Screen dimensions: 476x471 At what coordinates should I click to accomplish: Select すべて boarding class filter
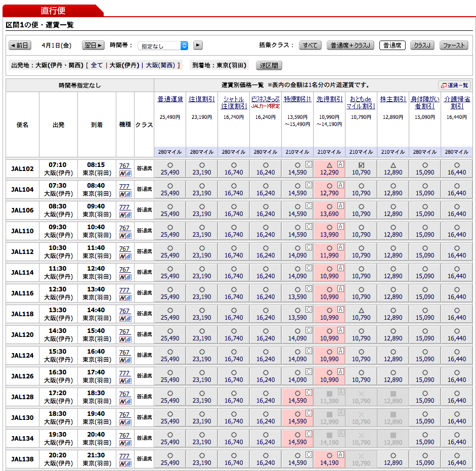[x=310, y=46]
